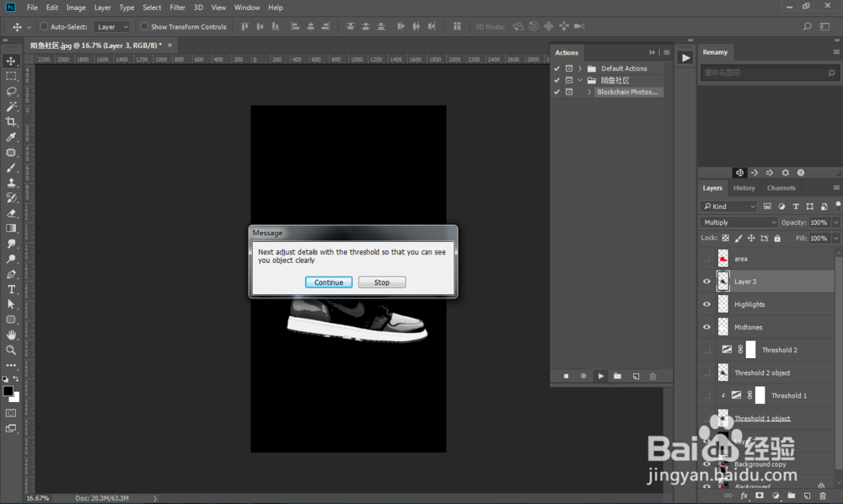Click the Play selection button in Actions
Image resolution: width=843 pixels, height=504 pixels.
click(600, 376)
